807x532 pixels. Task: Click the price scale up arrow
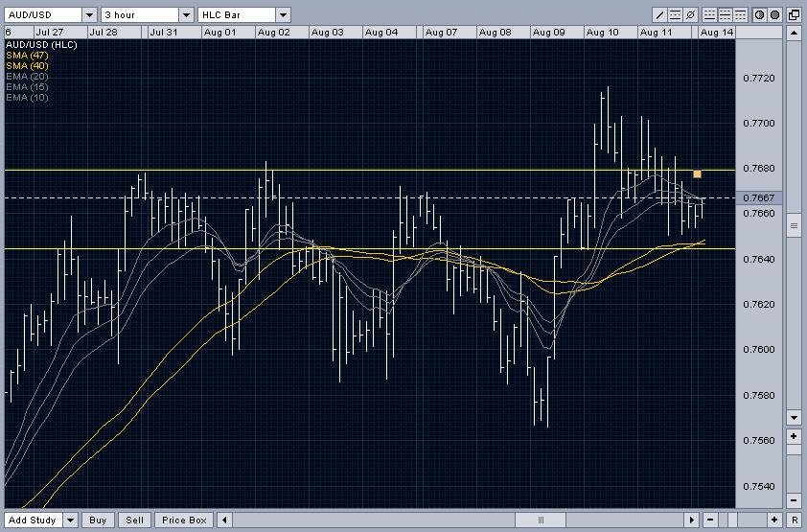pos(794,33)
